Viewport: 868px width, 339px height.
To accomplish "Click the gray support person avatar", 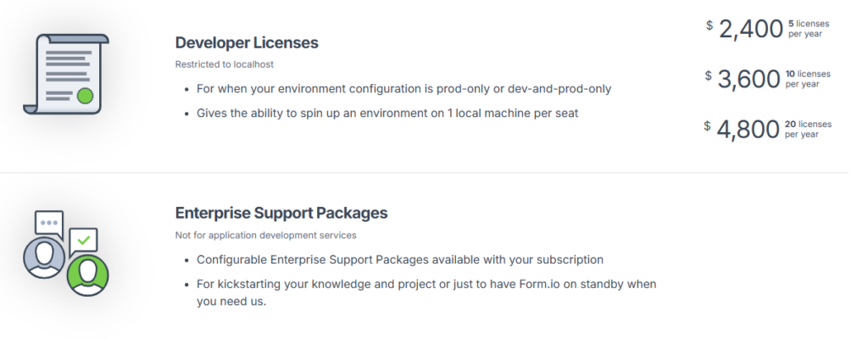I will coord(44,258).
